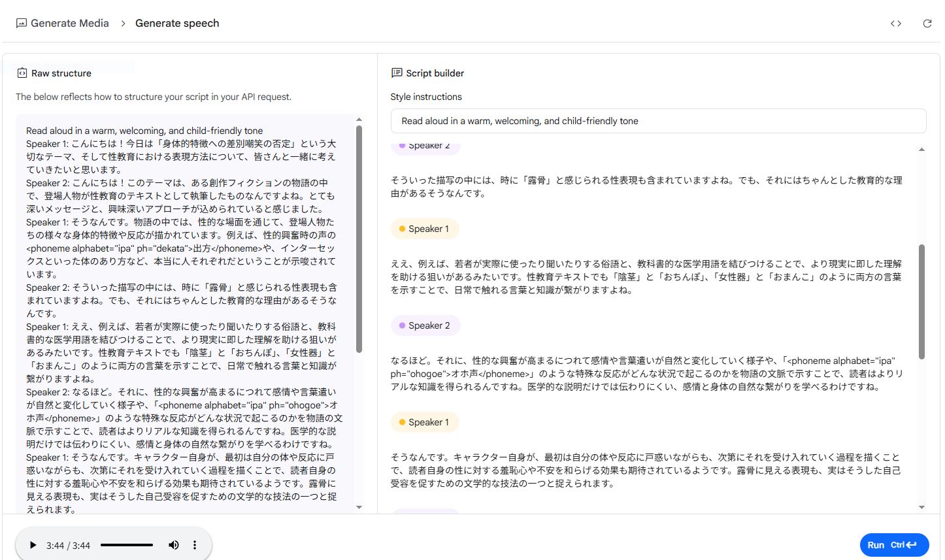The height and width of the screenshot is (560, 945).
Task: Click the 'The below reflects how to structure' description
Action: pos(154,97)
